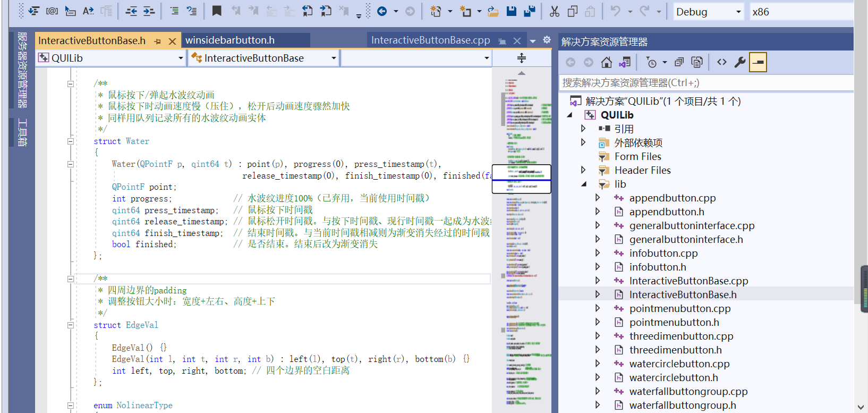Screen dimensions: 868x413
Task: Copy the selection from toolbar
Action: click(x=573, y=11)
